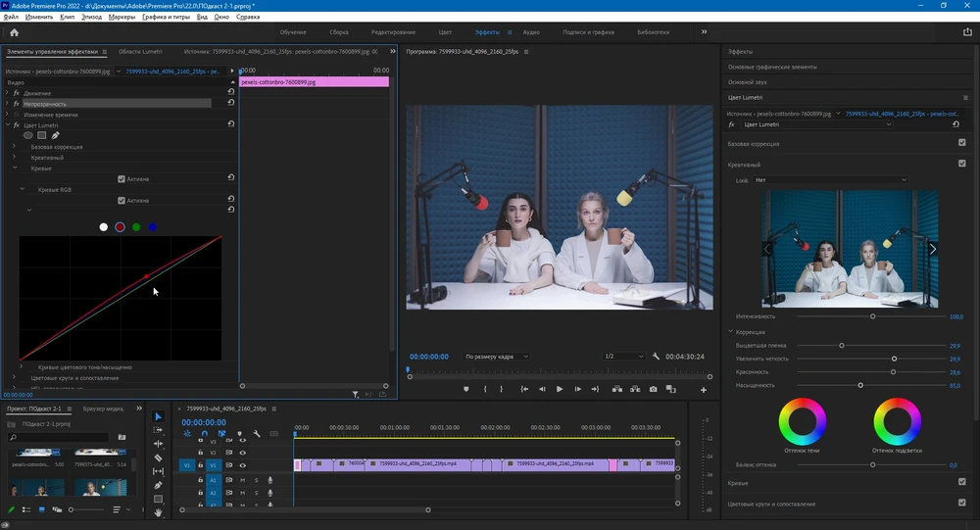Export frame with camera icon
Viewport: 980px width, 530px height.
tap(653, 389)
